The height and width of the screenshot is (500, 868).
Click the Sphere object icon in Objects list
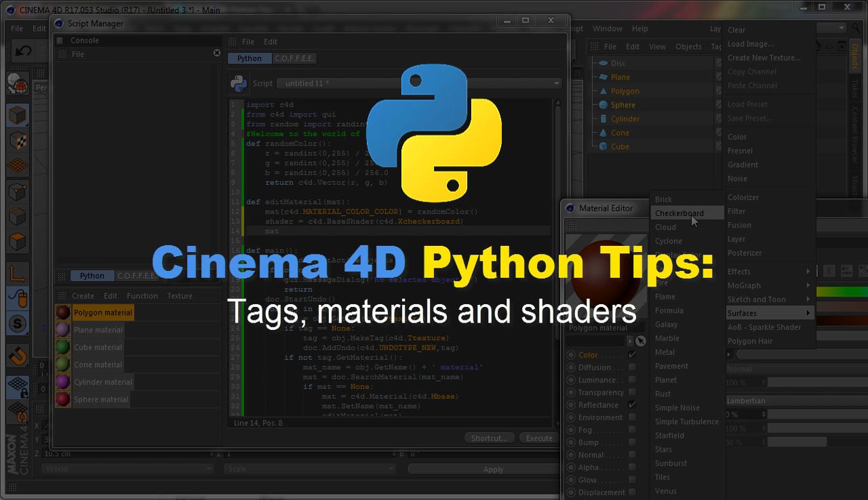tap(603, 105)
